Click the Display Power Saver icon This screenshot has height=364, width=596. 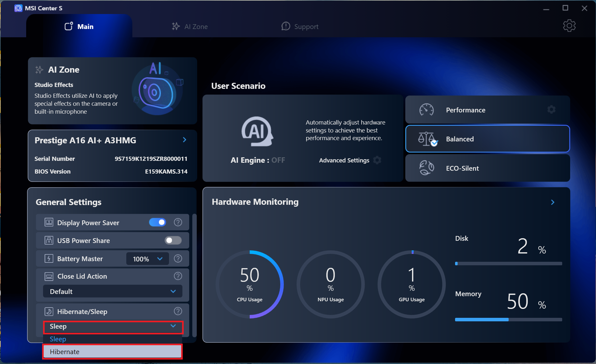coord(49,222)
